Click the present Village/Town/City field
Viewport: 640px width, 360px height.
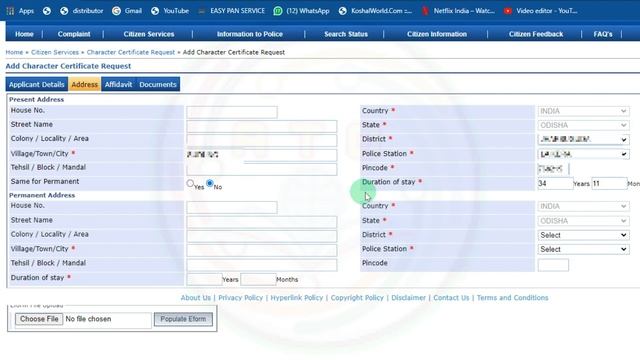(262, 155)
